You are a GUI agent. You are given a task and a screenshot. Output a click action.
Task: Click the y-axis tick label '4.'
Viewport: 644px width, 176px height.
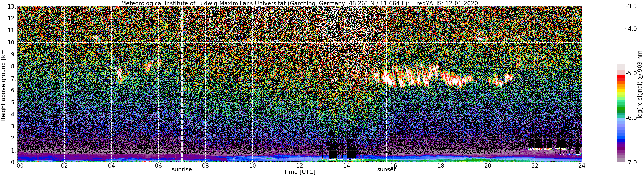[x=13, y=114]
